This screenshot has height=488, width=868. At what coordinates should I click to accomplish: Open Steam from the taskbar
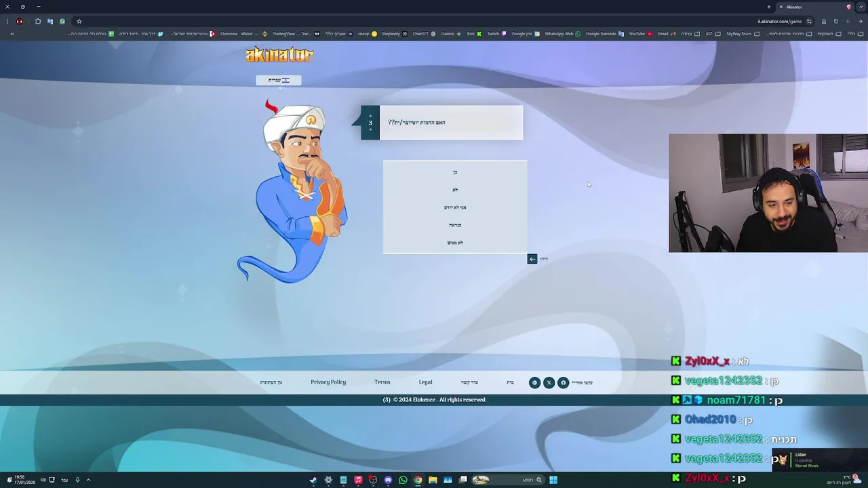pyautogui.click(x=313, y=480)
